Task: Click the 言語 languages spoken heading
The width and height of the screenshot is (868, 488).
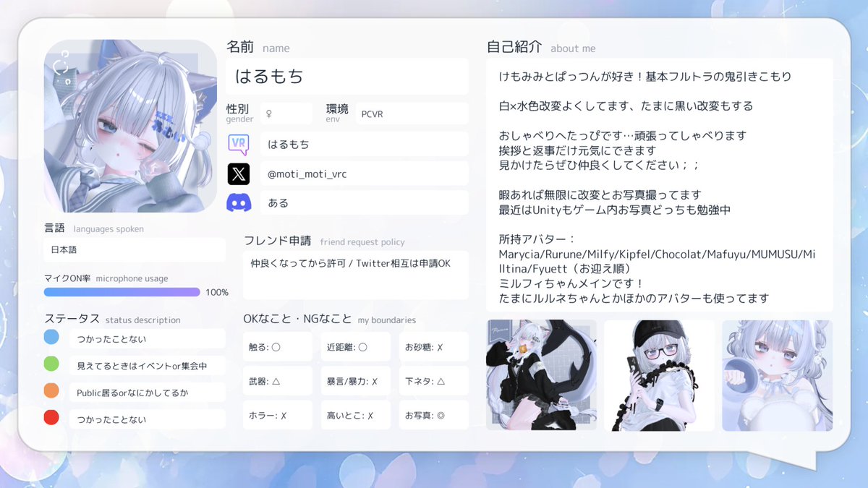Action: pyautogui.click(x=94, y=228)
